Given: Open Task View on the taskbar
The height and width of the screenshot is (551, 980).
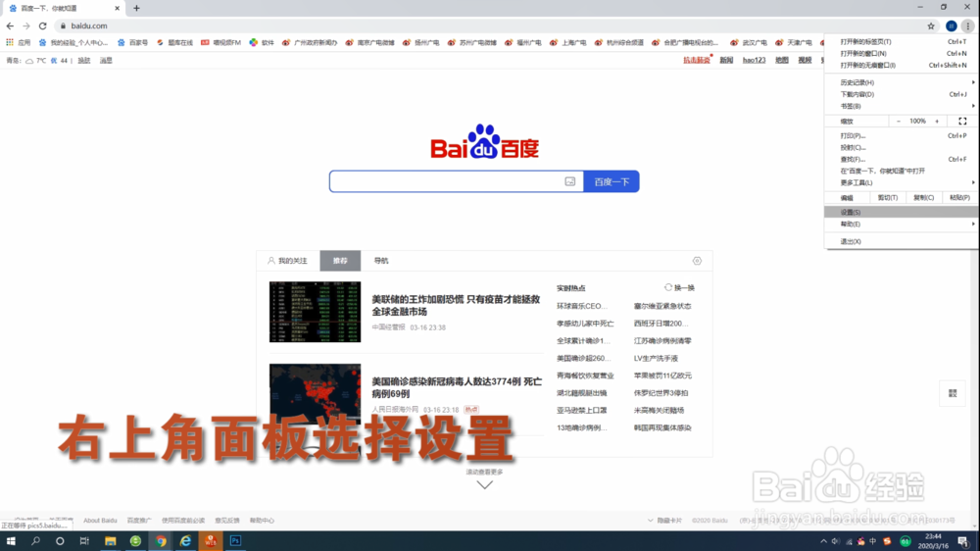Looking at the screenshot, I should pos(84,541).
